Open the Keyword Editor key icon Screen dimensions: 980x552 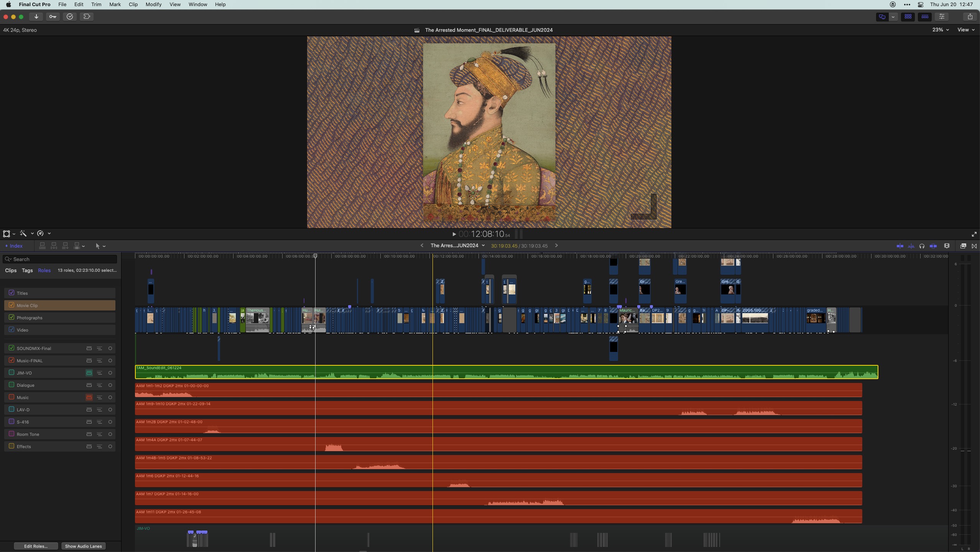pos(53,16)
